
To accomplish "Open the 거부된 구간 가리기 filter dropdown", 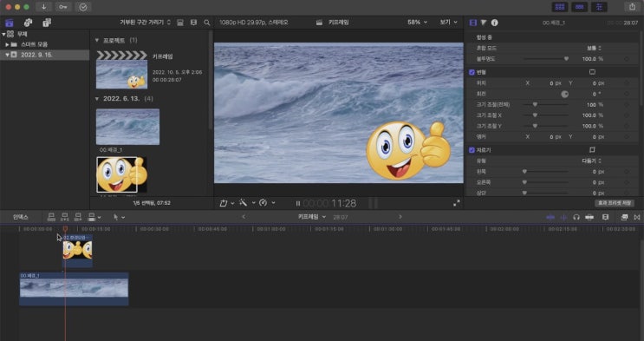I will [x=145, y=23].
